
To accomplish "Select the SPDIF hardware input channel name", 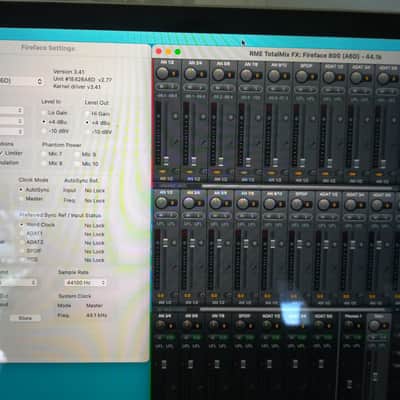I will (306, 66).
